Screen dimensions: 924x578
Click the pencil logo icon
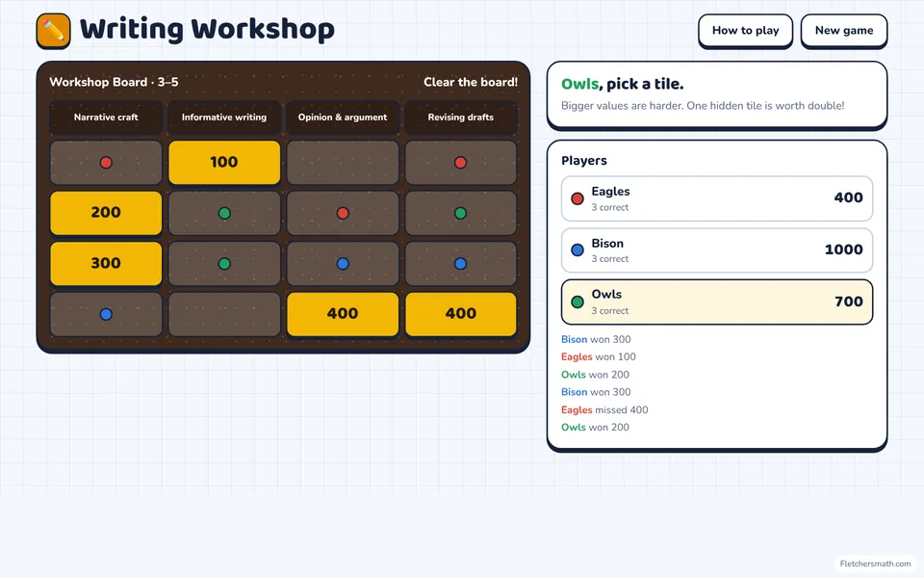(53, 31)
